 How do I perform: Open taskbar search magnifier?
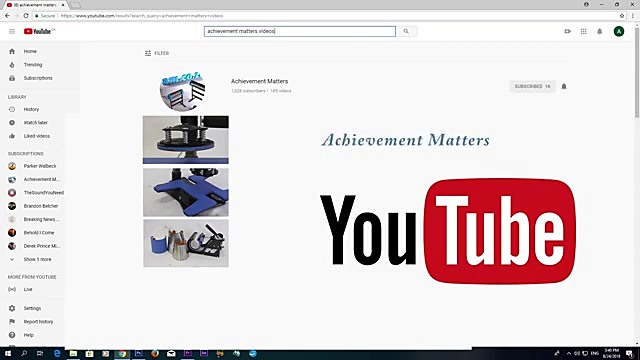[24, 353]
